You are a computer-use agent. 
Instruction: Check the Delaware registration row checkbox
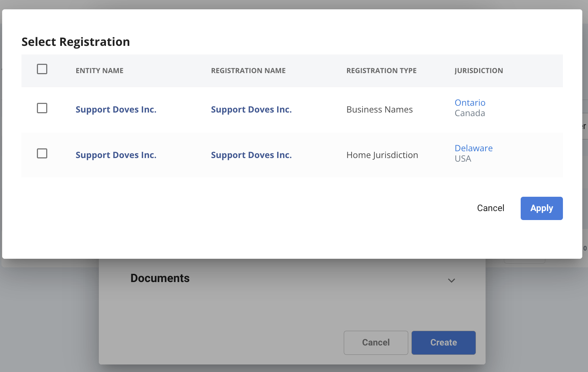(42, 154)
